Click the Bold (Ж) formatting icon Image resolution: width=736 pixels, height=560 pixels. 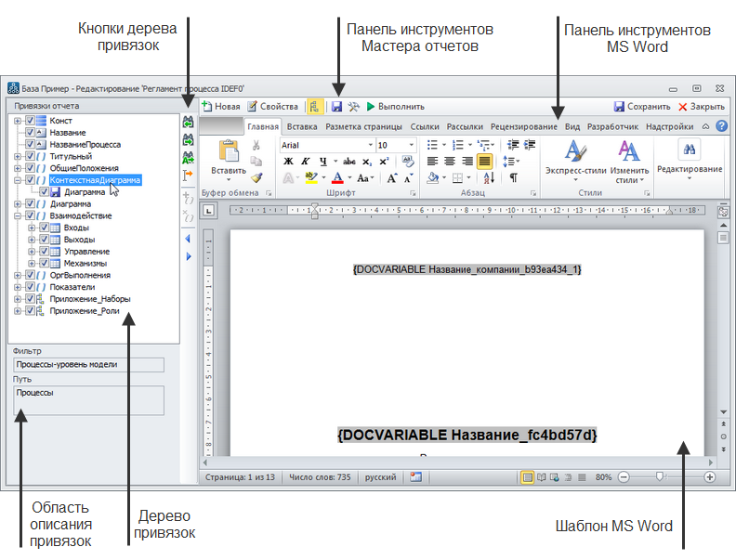point(289,161)
